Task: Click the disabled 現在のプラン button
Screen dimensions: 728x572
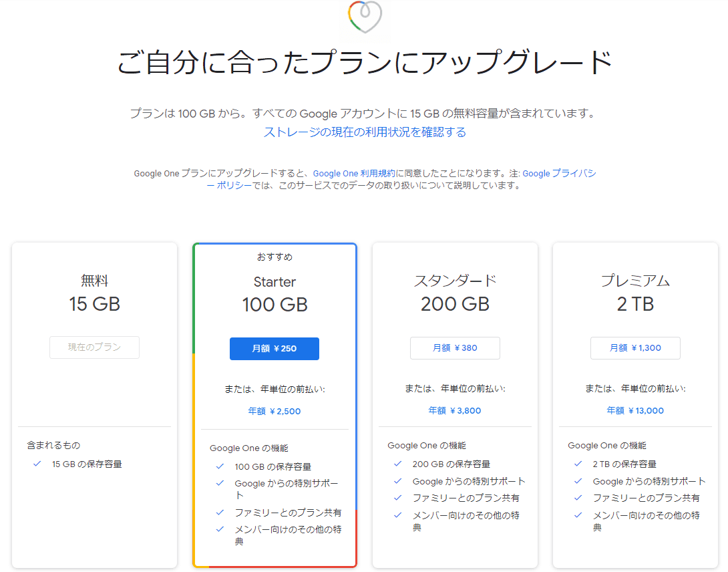Action: (x=94, y=347)
